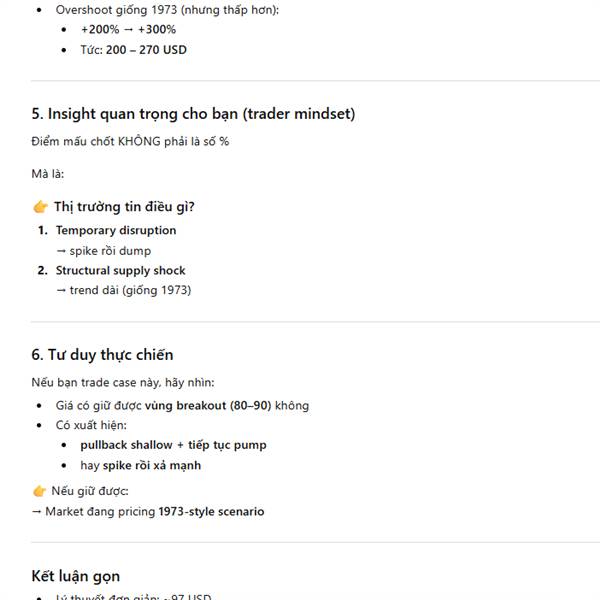
Task: Click the bullet "hay spike rồi xả mạnh"
Action: [x=140, y=465]
